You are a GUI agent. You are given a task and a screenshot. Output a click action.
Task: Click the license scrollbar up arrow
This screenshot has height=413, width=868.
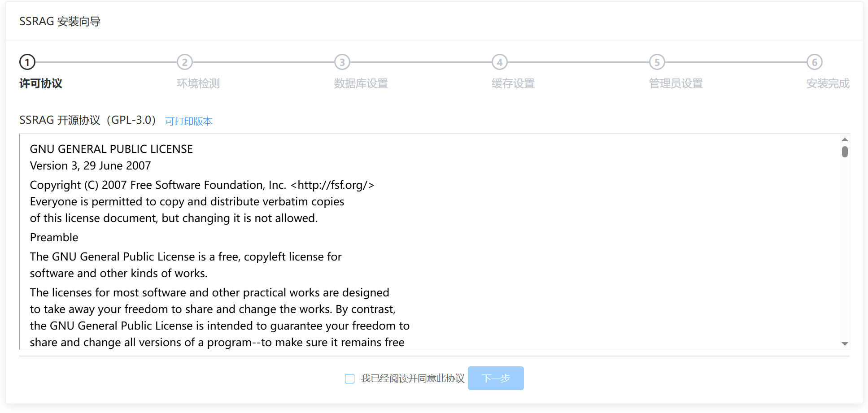coord(845,139)
